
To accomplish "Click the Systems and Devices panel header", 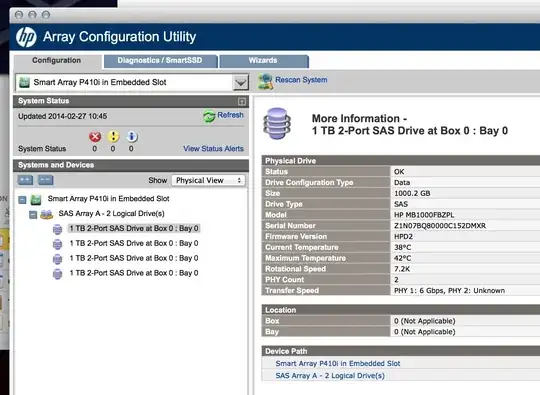I will (131, 165).
